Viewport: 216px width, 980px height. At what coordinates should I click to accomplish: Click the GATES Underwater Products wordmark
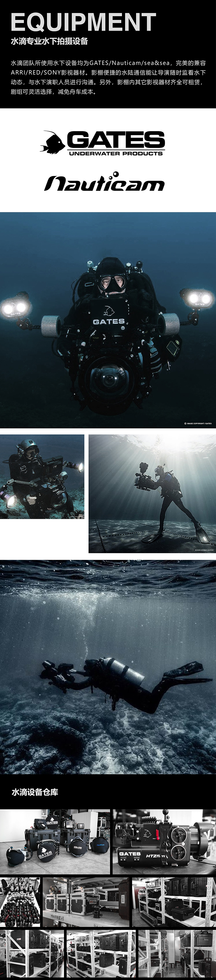[116, 144]
